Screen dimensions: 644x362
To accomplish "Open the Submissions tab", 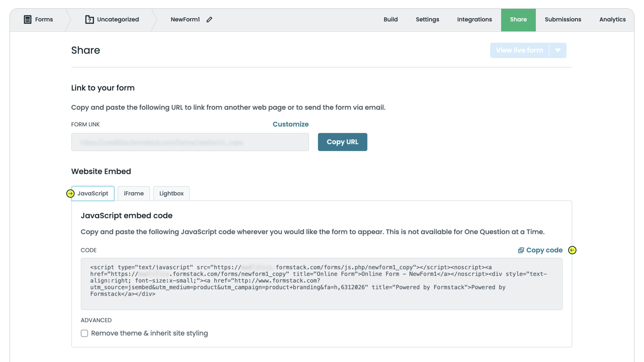I will pyautogui.click(x=563, y=19).
